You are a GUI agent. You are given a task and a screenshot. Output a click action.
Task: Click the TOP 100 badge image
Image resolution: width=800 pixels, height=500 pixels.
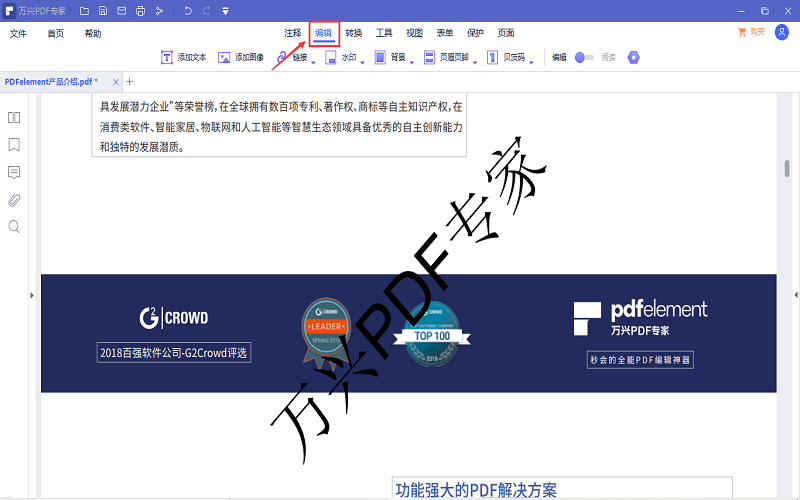[432, 334]
